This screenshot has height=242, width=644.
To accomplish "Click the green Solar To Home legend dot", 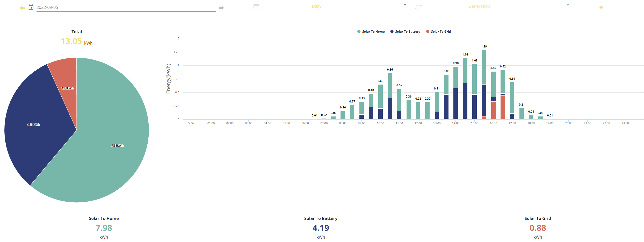I will [x=359, y=32].
